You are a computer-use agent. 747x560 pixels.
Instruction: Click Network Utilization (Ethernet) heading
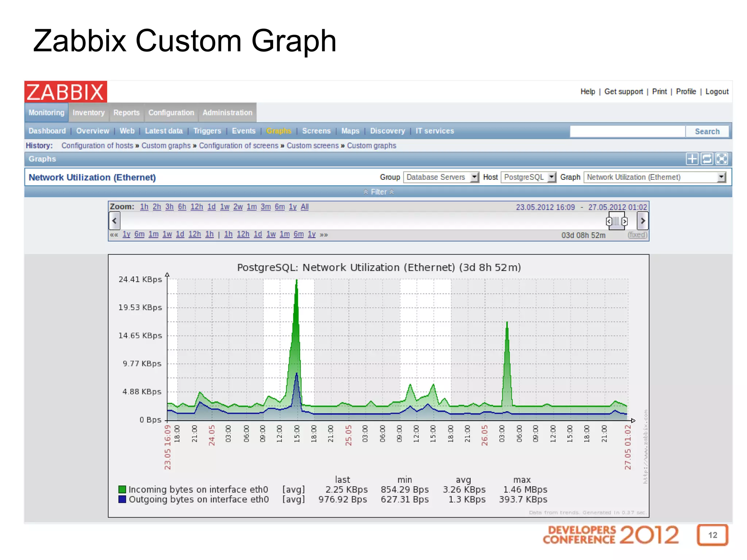click(x=92, y=177)
